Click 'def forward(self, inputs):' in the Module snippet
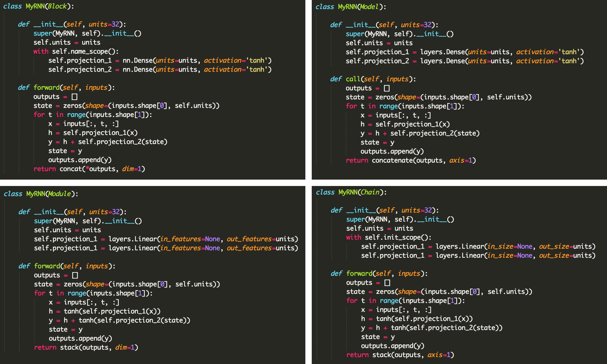The height and width of the screenshot is (364, 607). click(x=67, y=266)
